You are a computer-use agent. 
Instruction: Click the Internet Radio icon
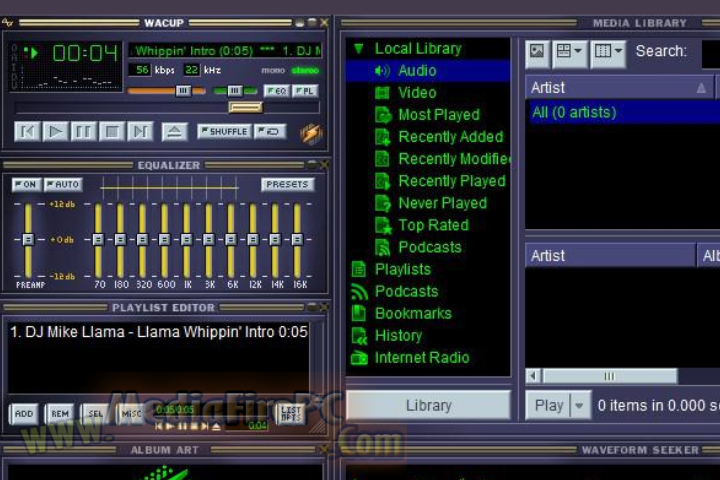(x=359, y=357)
